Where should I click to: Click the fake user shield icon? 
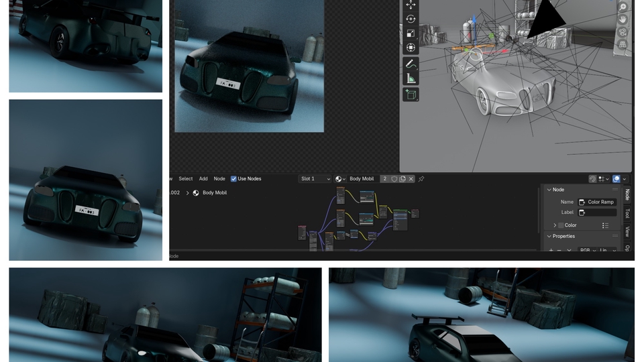tap(394, 179)
